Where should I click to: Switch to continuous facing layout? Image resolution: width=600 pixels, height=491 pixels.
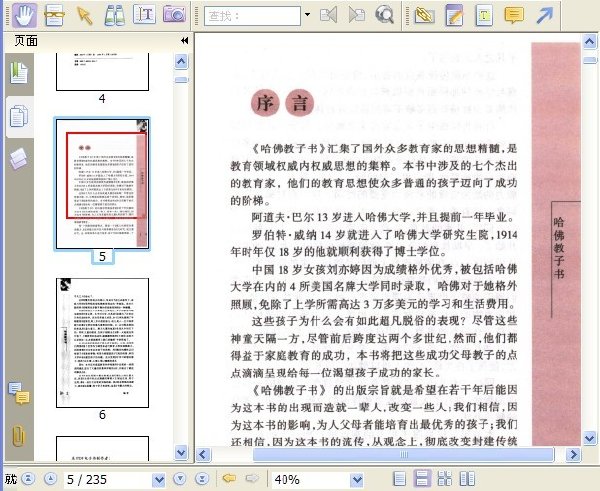[445, 478]
